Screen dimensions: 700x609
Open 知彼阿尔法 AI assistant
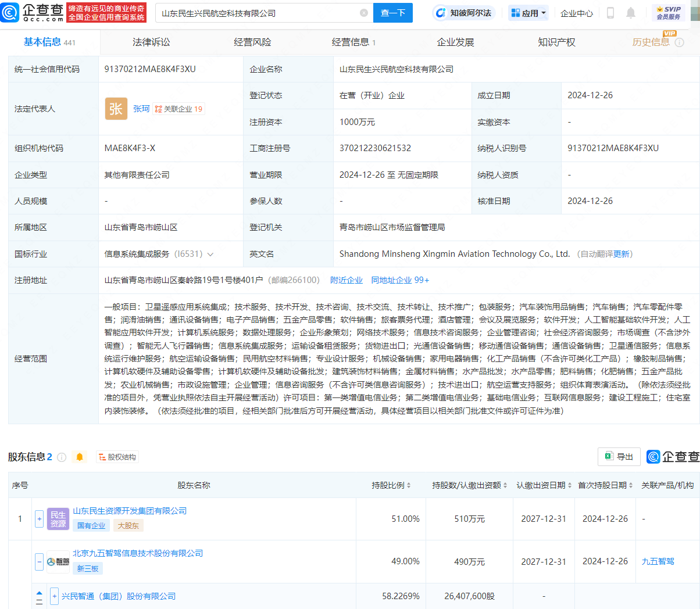463,13
